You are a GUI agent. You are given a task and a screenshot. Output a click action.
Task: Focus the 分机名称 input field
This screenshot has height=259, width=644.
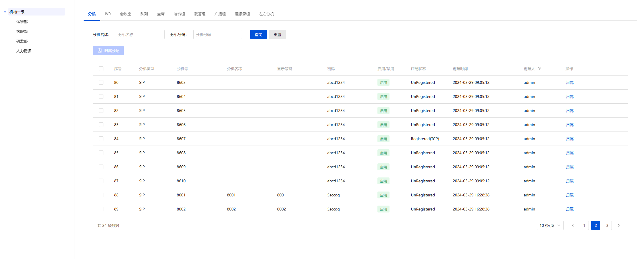tap(140, 34)
